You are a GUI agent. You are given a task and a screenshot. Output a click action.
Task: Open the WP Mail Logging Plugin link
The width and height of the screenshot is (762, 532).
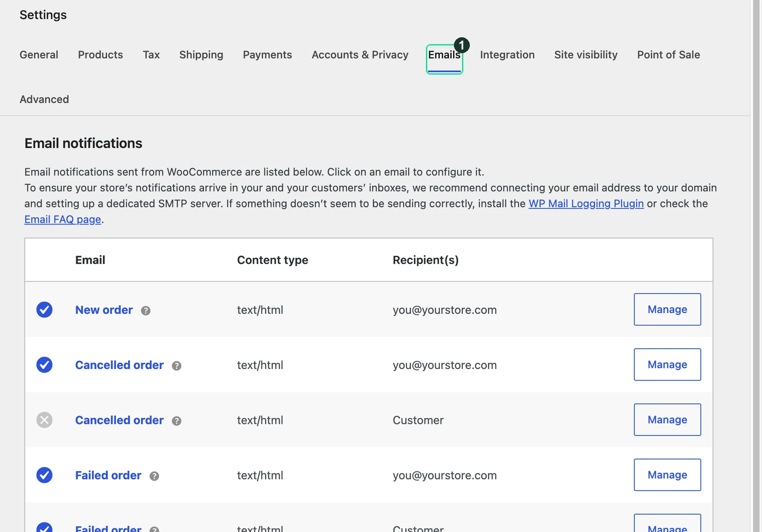(586, 204)
